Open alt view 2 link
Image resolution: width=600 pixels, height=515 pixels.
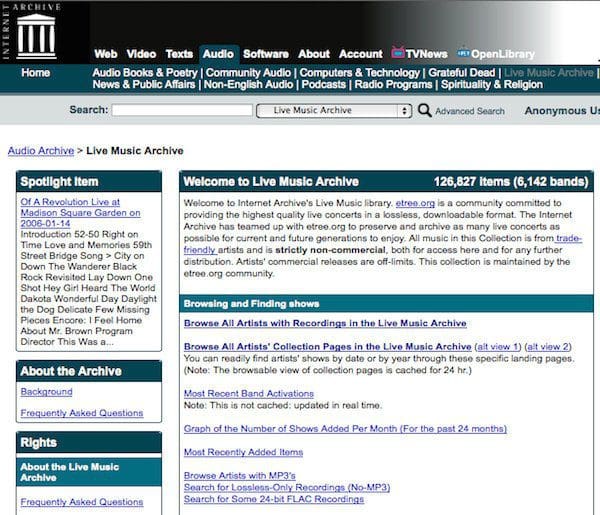pos(548,347)
